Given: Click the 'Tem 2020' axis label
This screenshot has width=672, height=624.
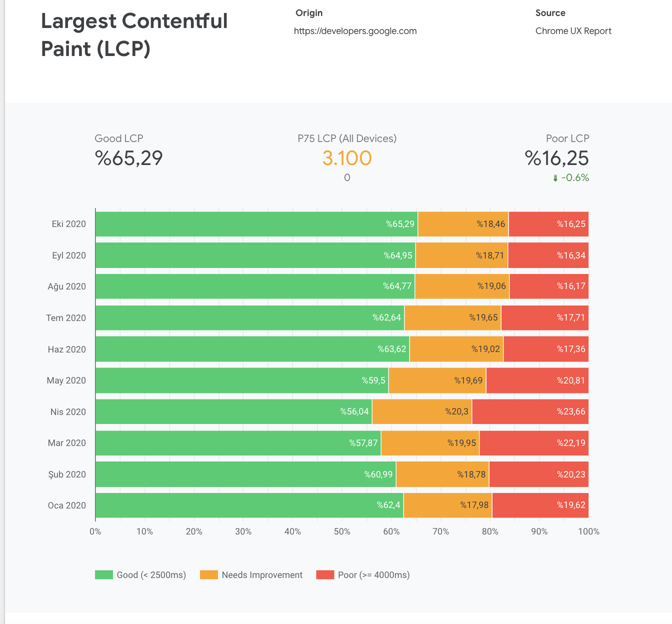Looking at the screenshot, I should [66, 318].
